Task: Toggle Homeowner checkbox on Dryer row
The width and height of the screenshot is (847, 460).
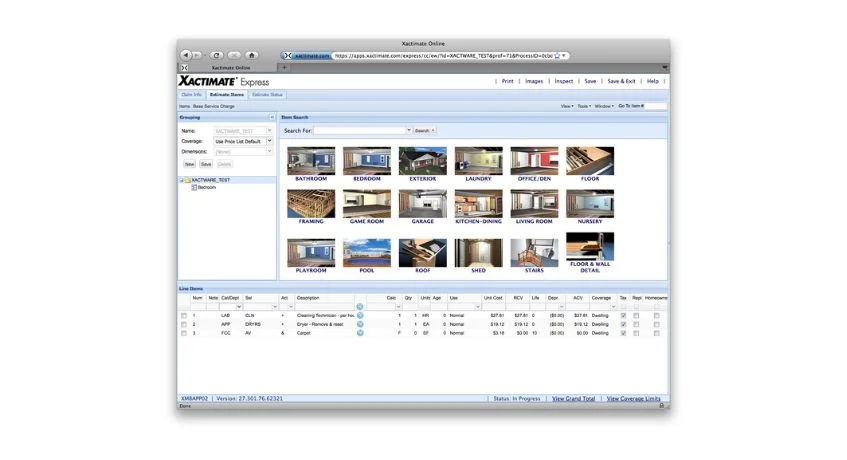Action: point(656,324)
